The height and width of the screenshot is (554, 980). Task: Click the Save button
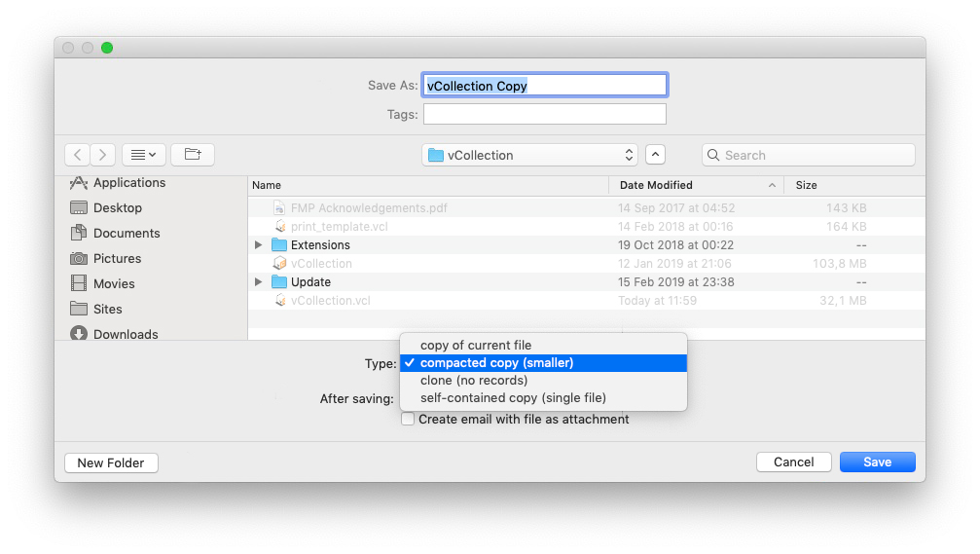pyautogui.click(x=877, y=462)
